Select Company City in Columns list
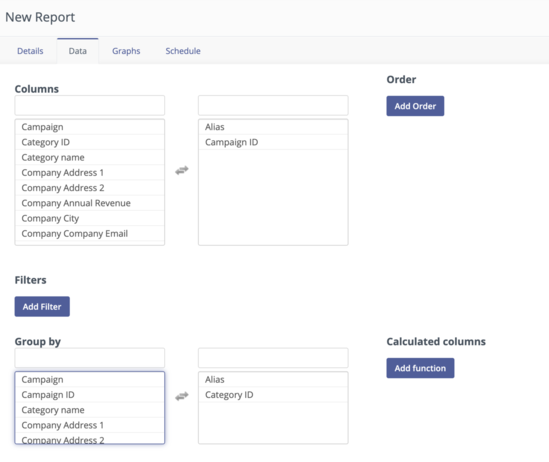The height and width of the screenshot is (462, 549). (x=90, y=218)
